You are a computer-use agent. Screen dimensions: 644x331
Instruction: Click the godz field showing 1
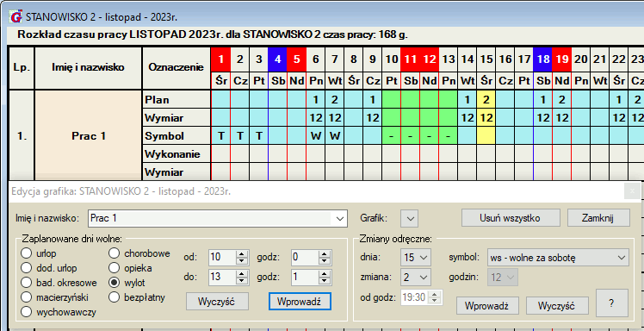click(305, 278)
